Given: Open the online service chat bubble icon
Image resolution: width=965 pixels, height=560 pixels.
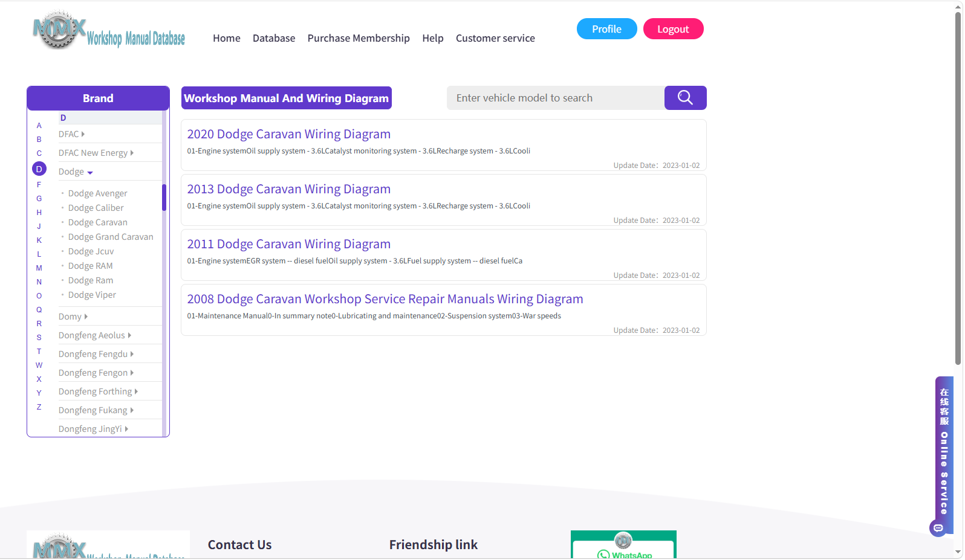Looking at the screenshot, I should click(x=938, y=528).
